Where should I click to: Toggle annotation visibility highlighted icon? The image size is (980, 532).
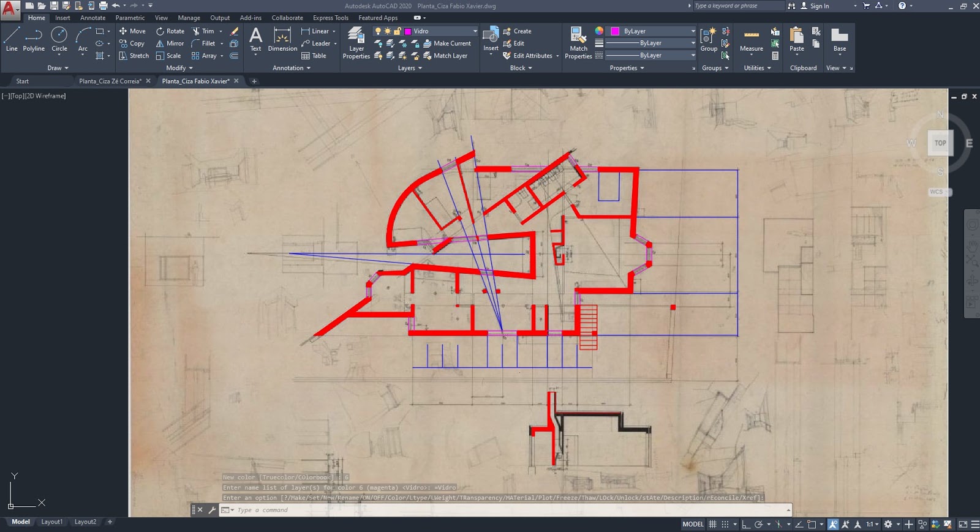click(x=833, y=524)
